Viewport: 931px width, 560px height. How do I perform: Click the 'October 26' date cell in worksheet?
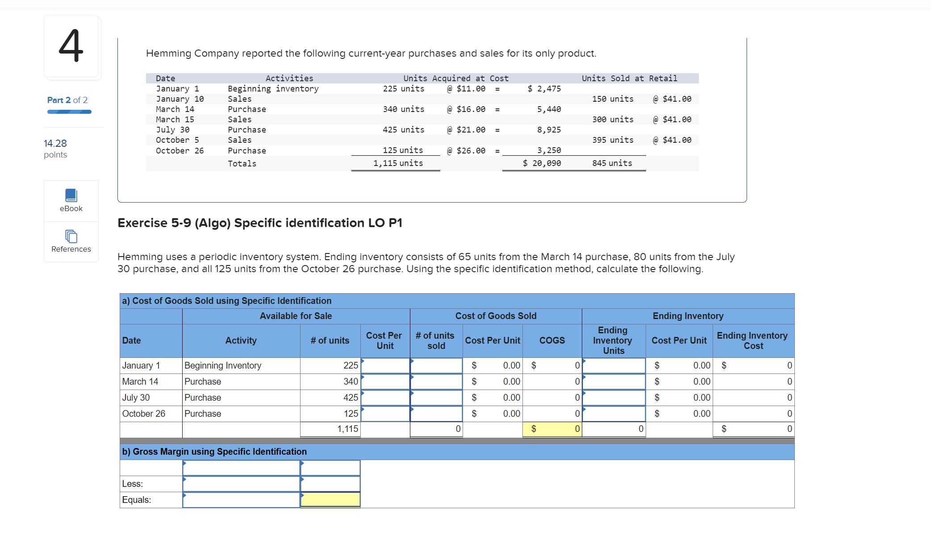point(151,414)
